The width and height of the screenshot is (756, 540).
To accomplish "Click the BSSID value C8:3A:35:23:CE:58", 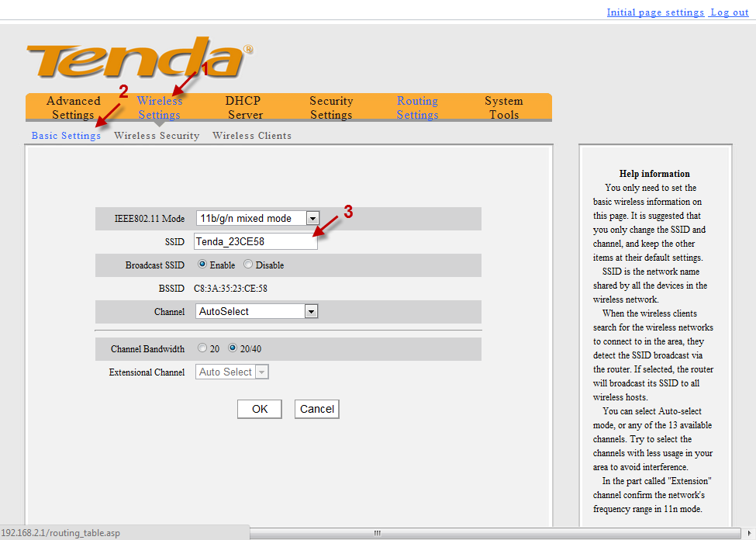I will [x=230, y=289].
